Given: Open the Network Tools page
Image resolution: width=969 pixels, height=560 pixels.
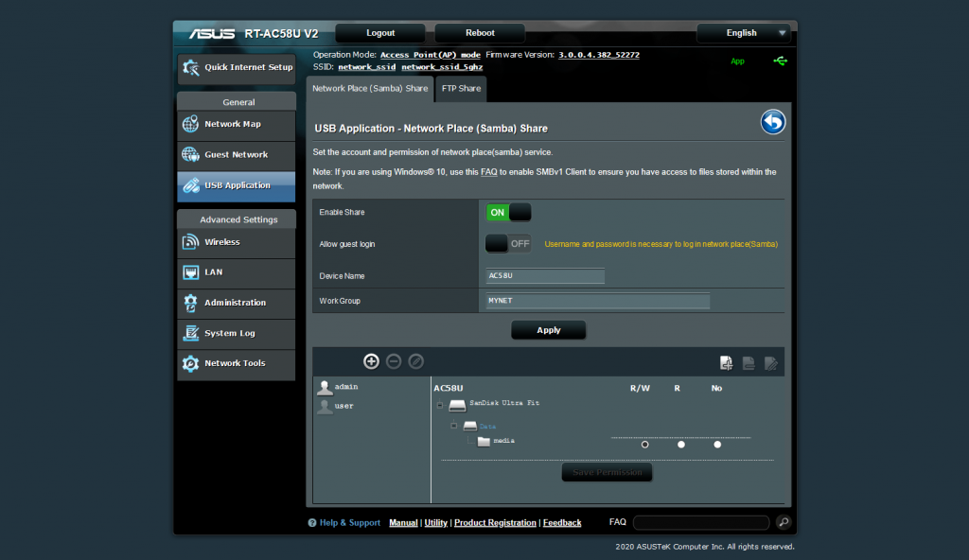Looking at the screenshot, I should click(237, 363).
